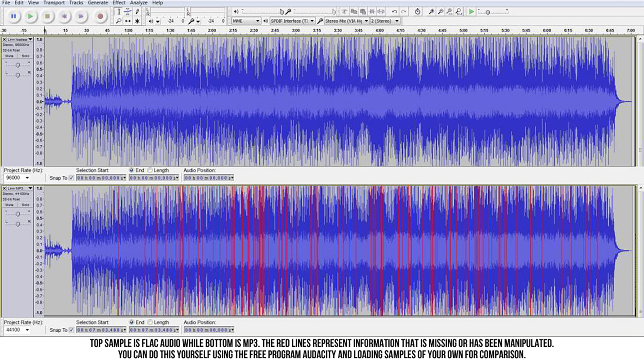This screenshot has height=362, width=644.
Task: Open the Generate menu
Action: click(98, 2)
